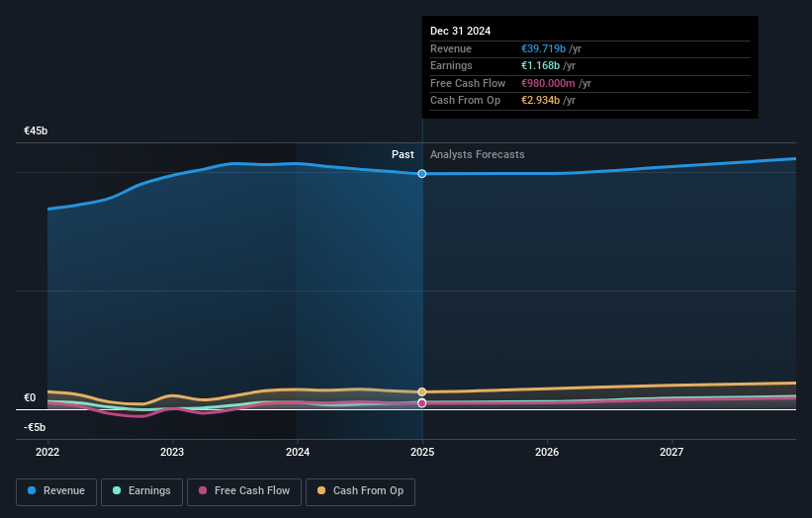Click the €39.719b revenue value
This screenshot has width=812, height=518.
point(543,48)
